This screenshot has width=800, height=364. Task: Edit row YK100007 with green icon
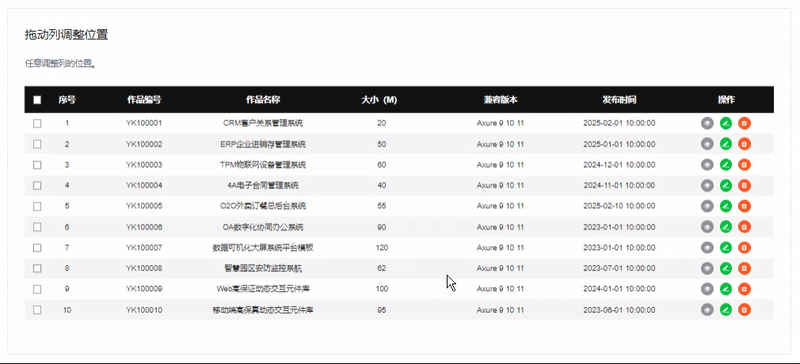click(726, 248)
